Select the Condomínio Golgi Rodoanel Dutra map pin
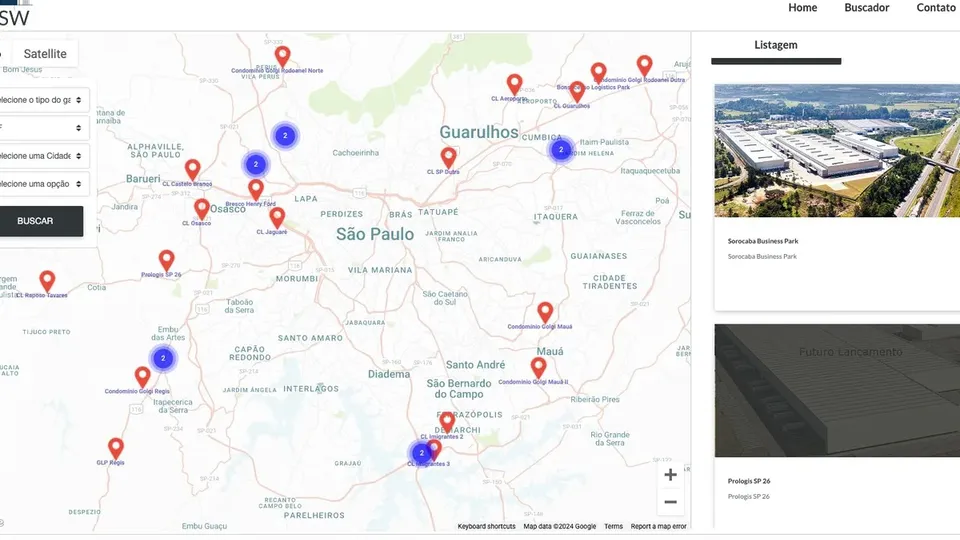The height and width of the screenshot is (540, 960). tap(644, 66)
